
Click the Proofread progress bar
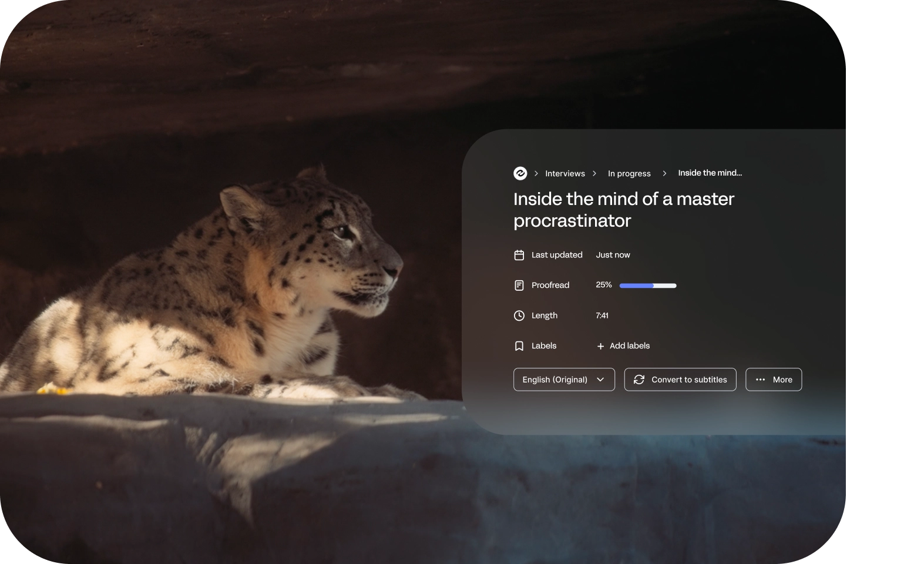(x=648, y=286)
